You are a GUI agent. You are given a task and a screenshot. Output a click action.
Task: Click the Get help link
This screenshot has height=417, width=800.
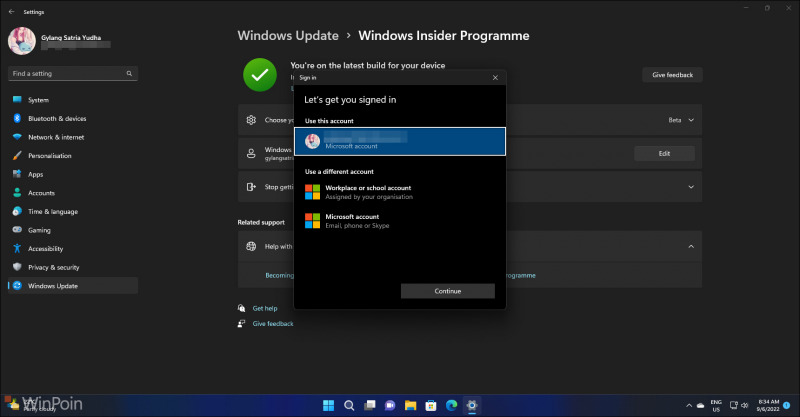[x=265, y=308]
